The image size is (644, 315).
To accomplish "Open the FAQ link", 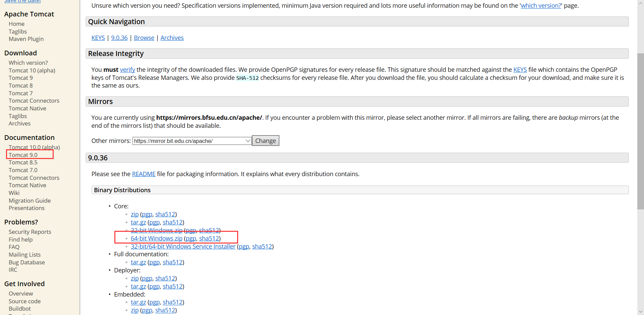I will click(14, 247).
